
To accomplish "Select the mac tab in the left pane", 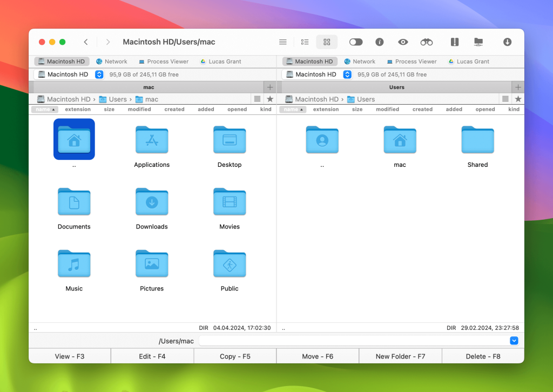I will click(x=149, y=87).
